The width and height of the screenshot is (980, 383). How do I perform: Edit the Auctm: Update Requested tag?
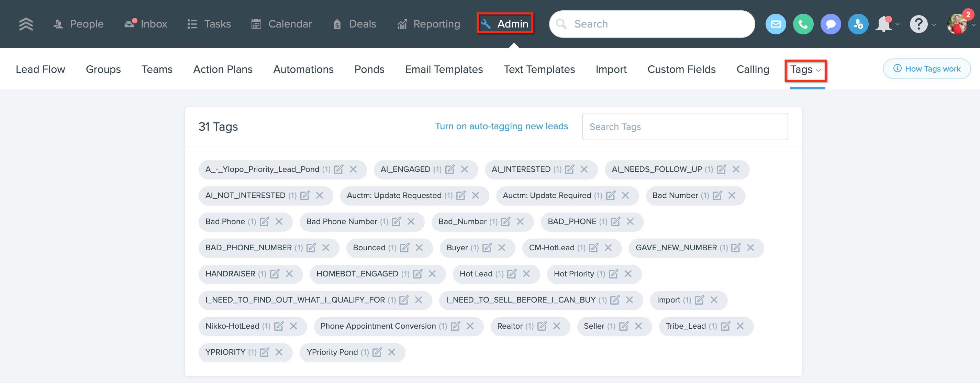pos(461,195)
